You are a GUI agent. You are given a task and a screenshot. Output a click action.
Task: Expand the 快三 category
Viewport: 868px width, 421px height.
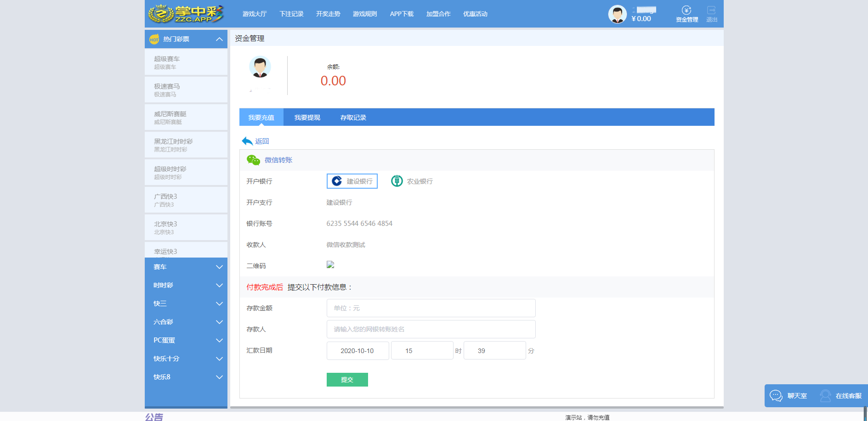pos(186,303)
